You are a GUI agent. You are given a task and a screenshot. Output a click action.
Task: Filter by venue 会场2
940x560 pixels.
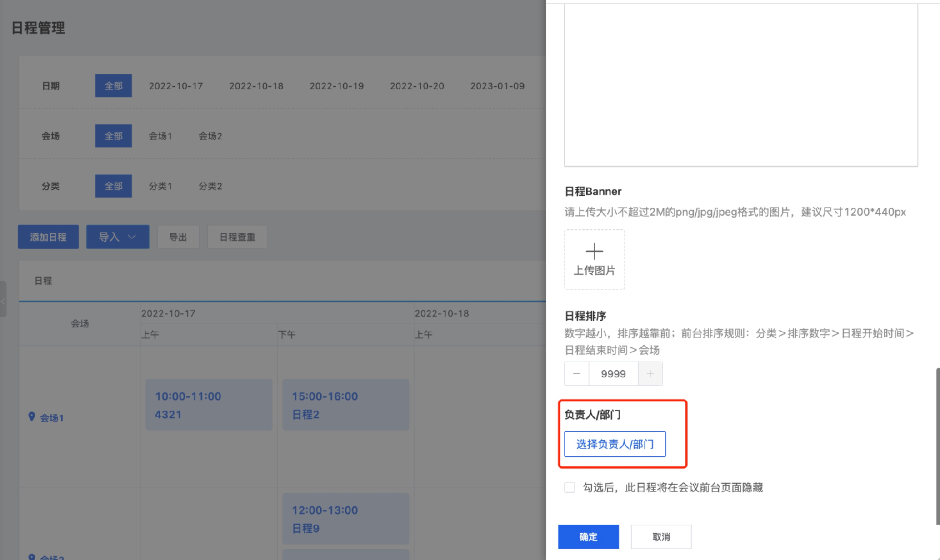[x=210, y=136]
